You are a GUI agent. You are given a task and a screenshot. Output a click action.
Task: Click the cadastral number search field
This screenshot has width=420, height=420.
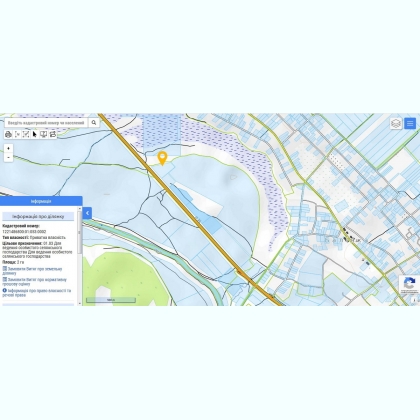(46, 123)
